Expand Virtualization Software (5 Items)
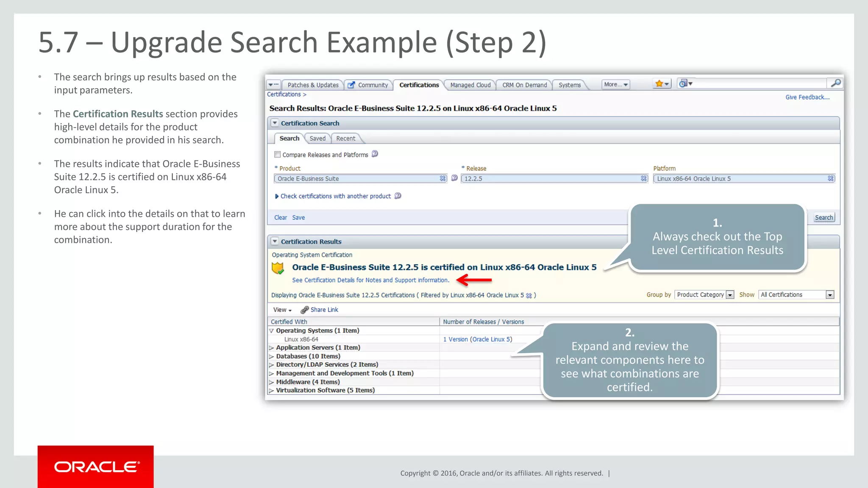The height and width of the screenshot is (488, 868). [x=271, y=391]
